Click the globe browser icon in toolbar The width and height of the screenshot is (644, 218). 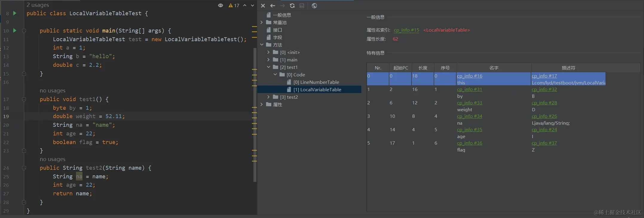coord(314,6)
